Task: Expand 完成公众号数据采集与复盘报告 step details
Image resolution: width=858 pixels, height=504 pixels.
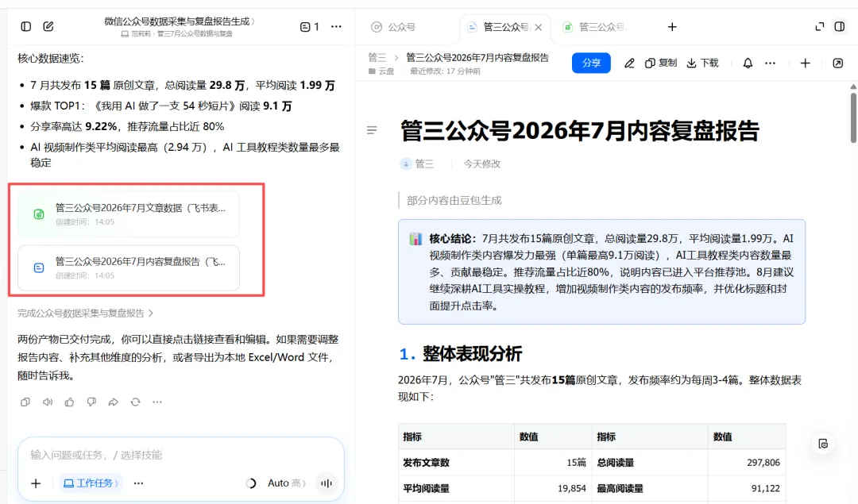Action: coord(85,314)
